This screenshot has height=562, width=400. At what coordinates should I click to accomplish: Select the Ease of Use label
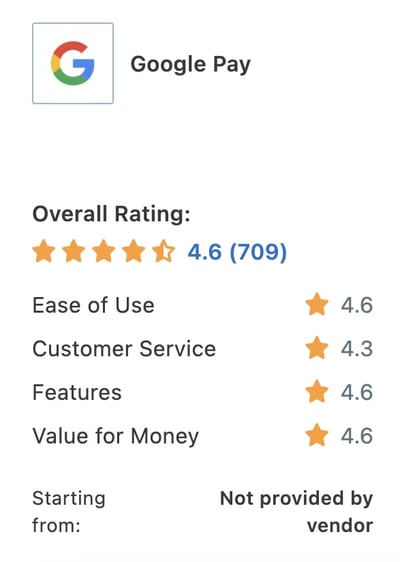(94, 305)
